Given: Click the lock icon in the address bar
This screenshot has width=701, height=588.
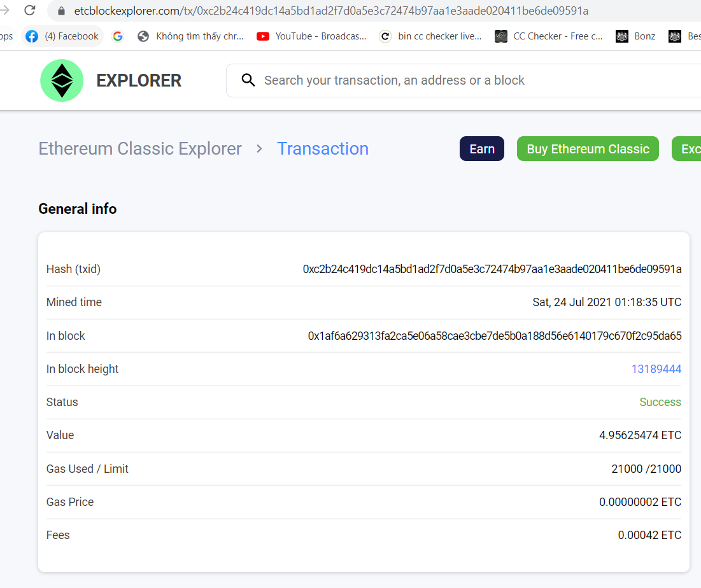Looking at the screenshot, I should 62,11.
